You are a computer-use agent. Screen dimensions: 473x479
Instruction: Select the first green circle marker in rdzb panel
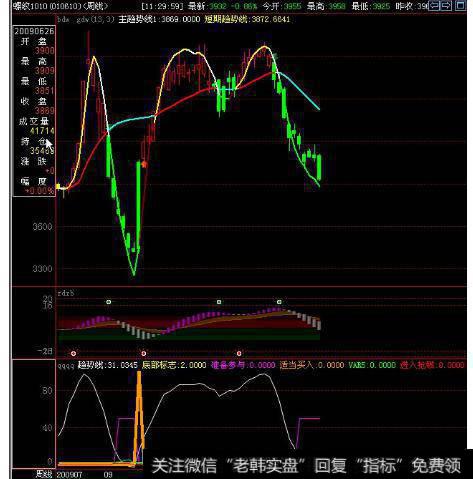point(108,302)
